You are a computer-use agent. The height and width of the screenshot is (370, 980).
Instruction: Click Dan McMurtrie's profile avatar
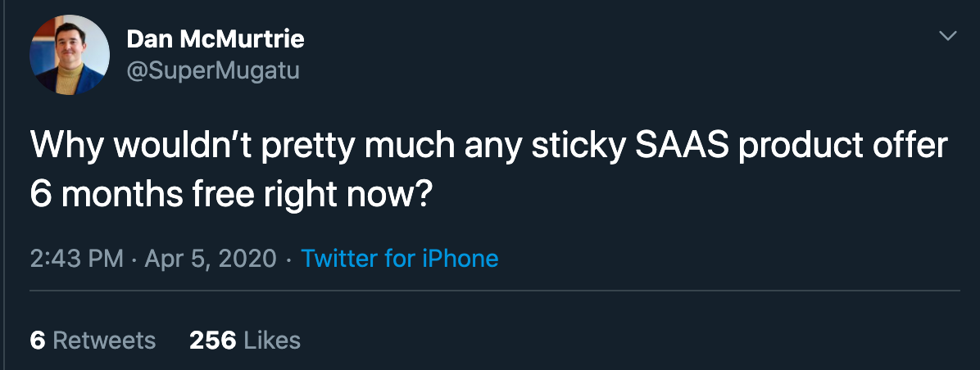(x=70, y=55)
